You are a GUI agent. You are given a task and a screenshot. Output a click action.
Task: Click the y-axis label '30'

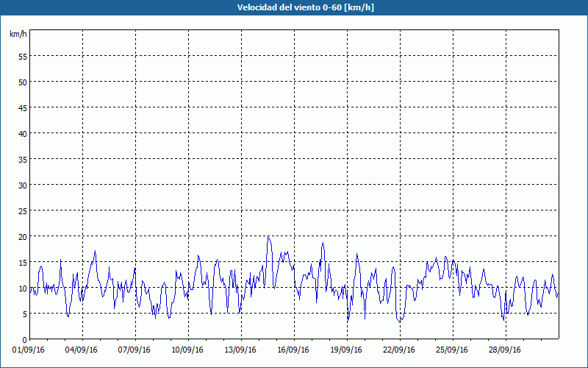click(x=23, y=185)
